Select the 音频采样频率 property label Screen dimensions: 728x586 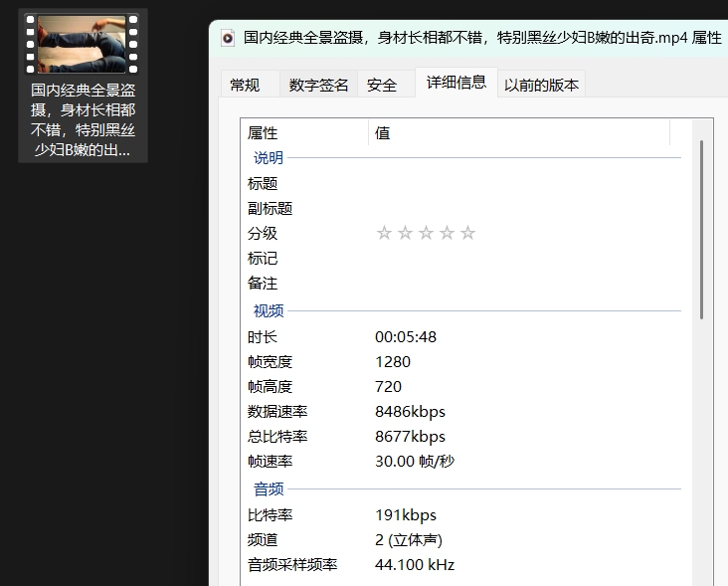click(x=292, y=565)
